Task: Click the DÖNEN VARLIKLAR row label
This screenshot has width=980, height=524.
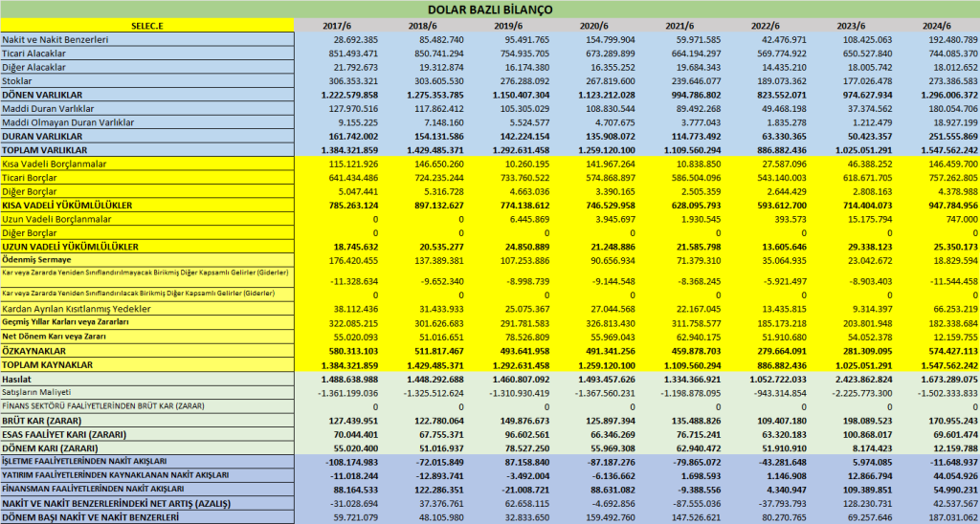Action: [42, 95]
